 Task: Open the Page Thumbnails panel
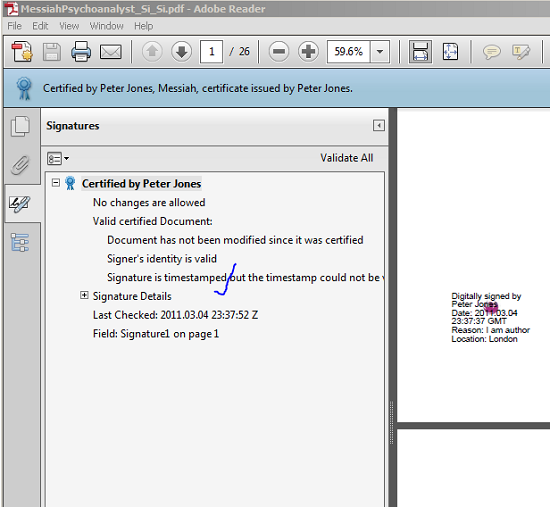pos(20,127)
